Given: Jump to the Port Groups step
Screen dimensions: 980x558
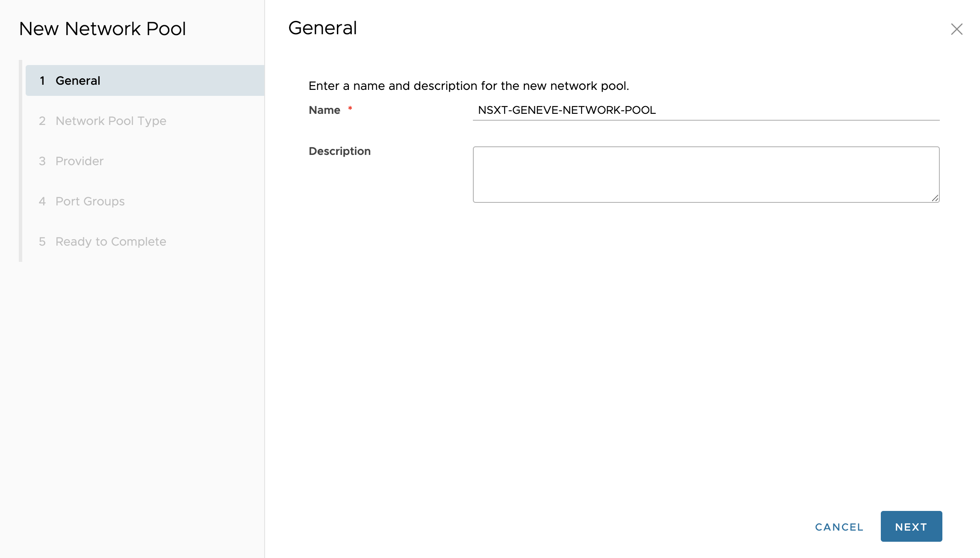Looking at the screenshot, I should (90, 201).
